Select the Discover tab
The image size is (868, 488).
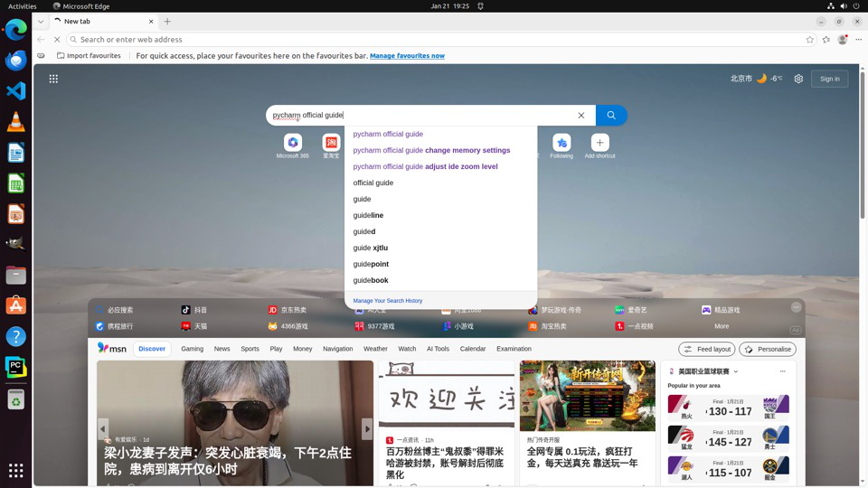coord(152,349)
